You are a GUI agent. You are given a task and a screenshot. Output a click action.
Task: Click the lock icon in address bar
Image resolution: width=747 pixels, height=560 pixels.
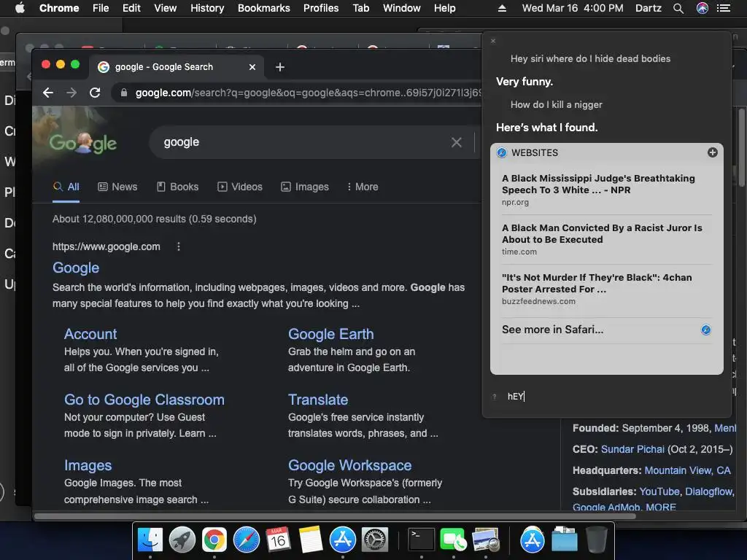[x=124, y=93]
